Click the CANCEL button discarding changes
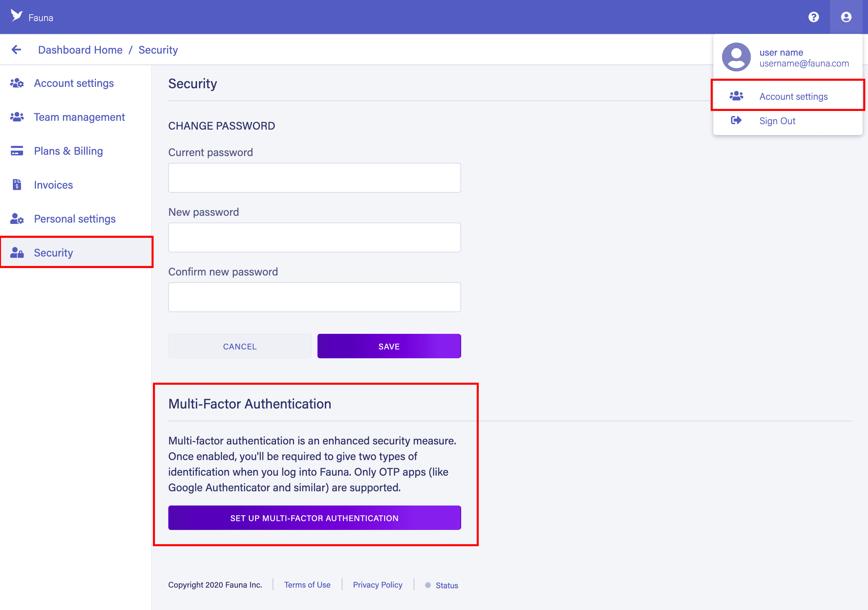The height and width of the screenshot is (610, 868). click(x=239, y=346)
